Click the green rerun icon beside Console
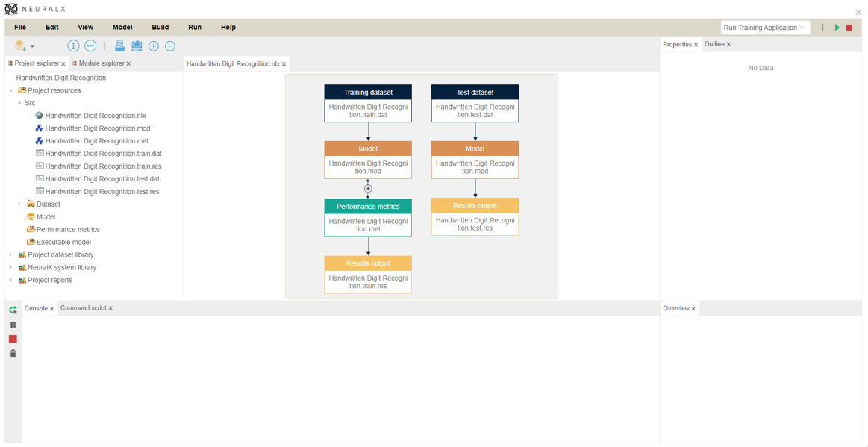This screenshot has height=447, width=868. (13, 310)
